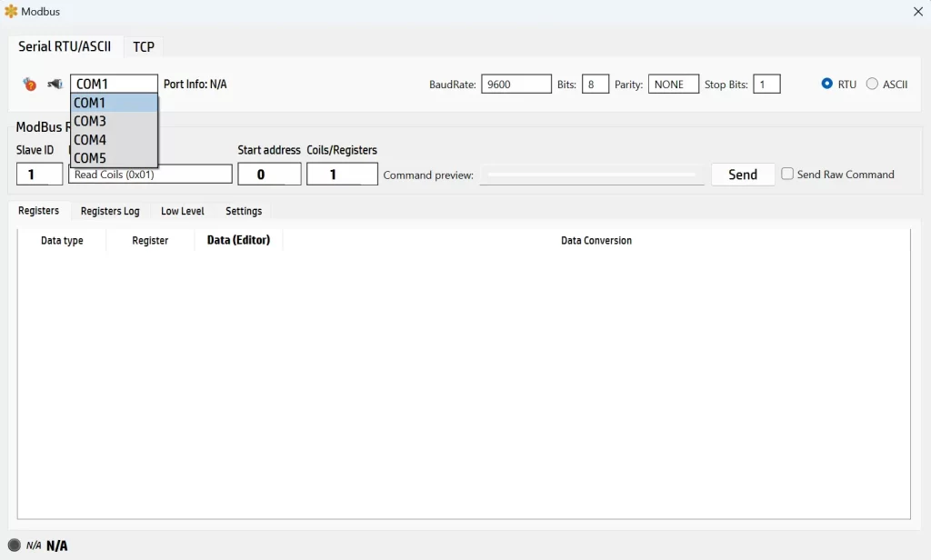Click the gray connection status indicator
The width and height of the screenshot is (931, 560).
click(15, 545)
